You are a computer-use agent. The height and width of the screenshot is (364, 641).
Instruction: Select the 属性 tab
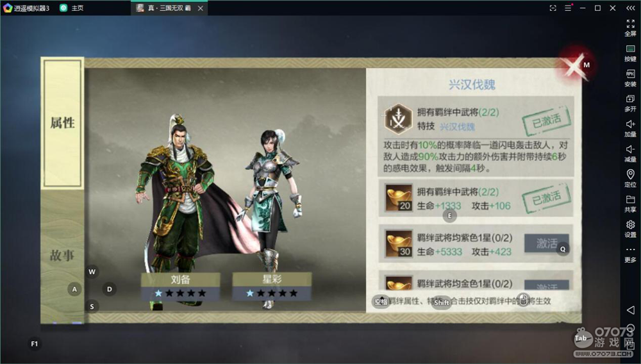click(x=63, y=123)
